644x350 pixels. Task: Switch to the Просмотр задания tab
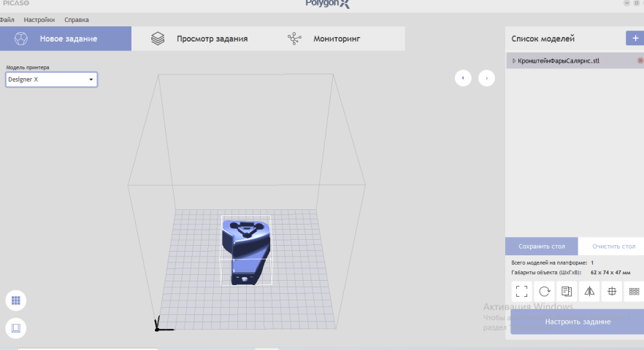pos(199,39)
